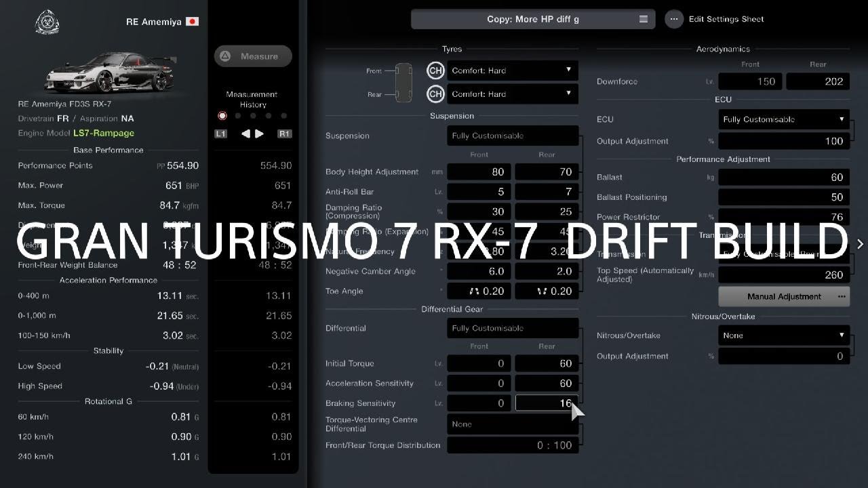Go to next measurement with right arrow
The height and width of the screenshot is (488, 868).
click(x=259, y=134)
